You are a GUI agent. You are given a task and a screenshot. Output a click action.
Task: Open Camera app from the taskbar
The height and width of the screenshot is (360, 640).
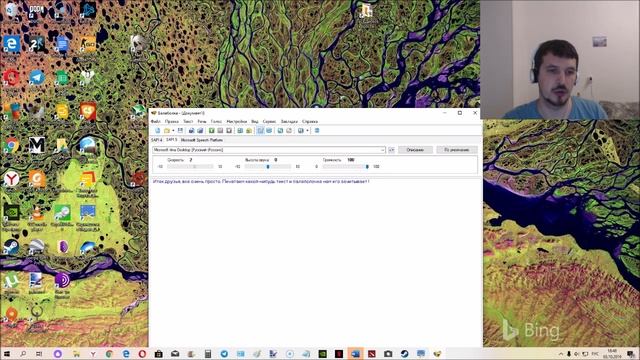[388, 354]
